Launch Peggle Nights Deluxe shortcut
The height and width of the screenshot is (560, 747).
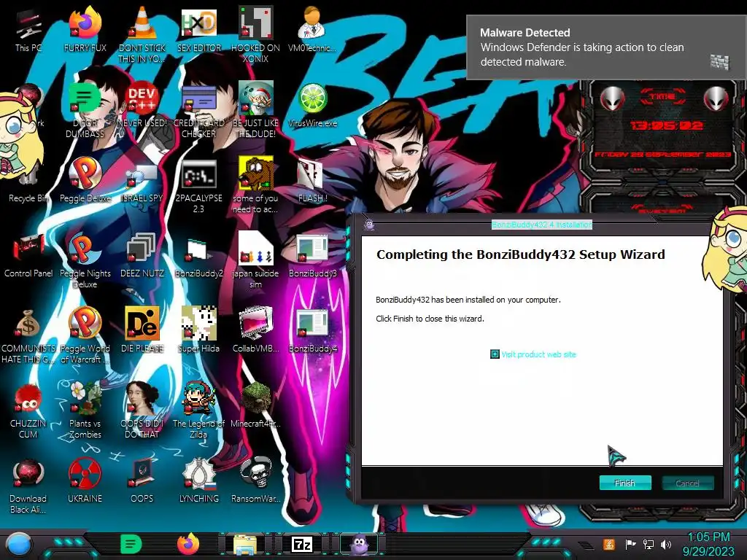tap(85, 261)
